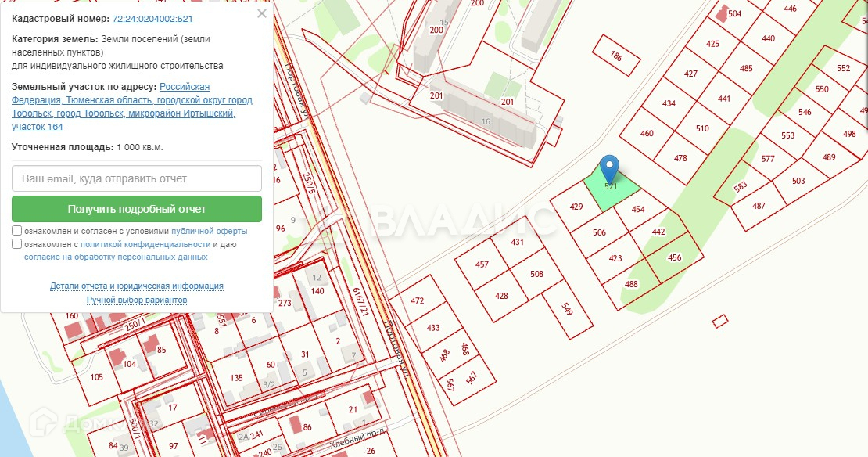Open 'согласие на обработку персональных данных' link
Screen dimensions: 868x457
coord(116,257)
